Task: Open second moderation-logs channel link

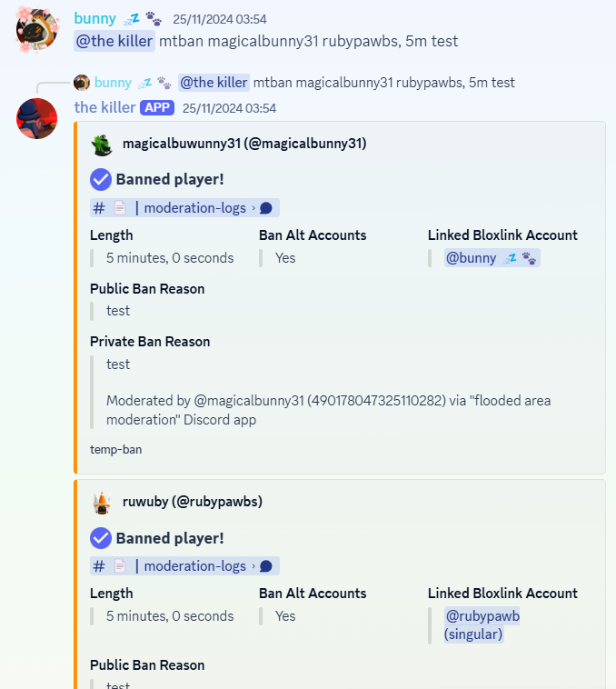Action: pyautogui.click(x=184, y=566)
